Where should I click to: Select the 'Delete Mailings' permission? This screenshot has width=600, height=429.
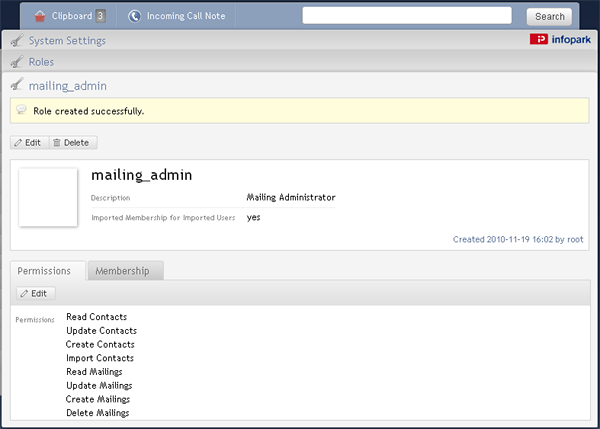98,413
